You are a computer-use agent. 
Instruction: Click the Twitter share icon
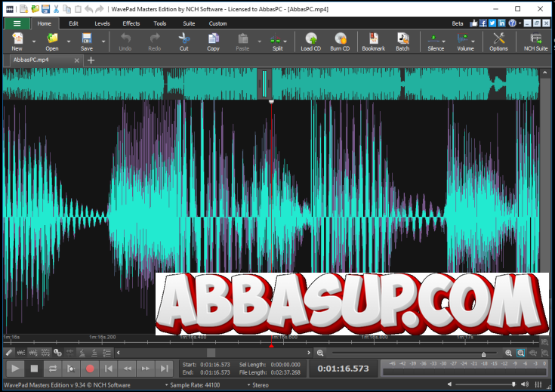coord(492,23)
